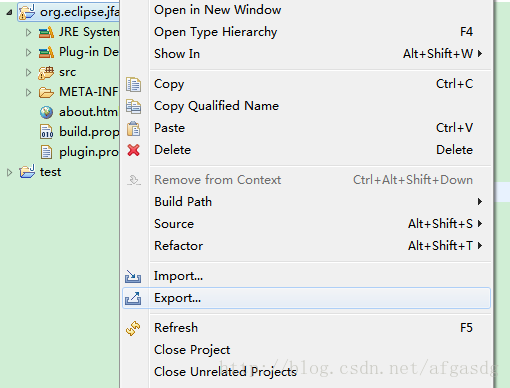Expand the JRE System Library node
The image size is (510, 388).
[x=29, y=32]
